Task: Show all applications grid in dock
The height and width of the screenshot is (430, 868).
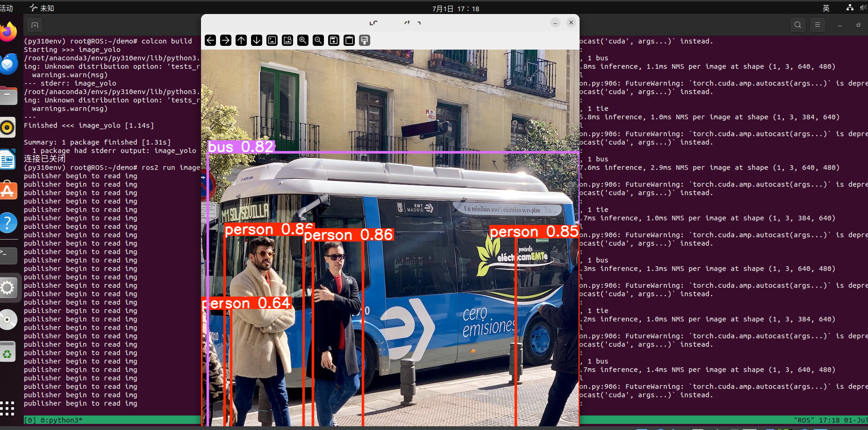Action: click(7, 408)
